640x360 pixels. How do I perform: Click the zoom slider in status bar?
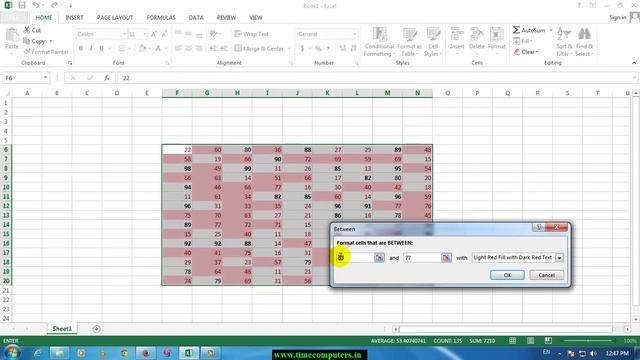click(588, 340)
